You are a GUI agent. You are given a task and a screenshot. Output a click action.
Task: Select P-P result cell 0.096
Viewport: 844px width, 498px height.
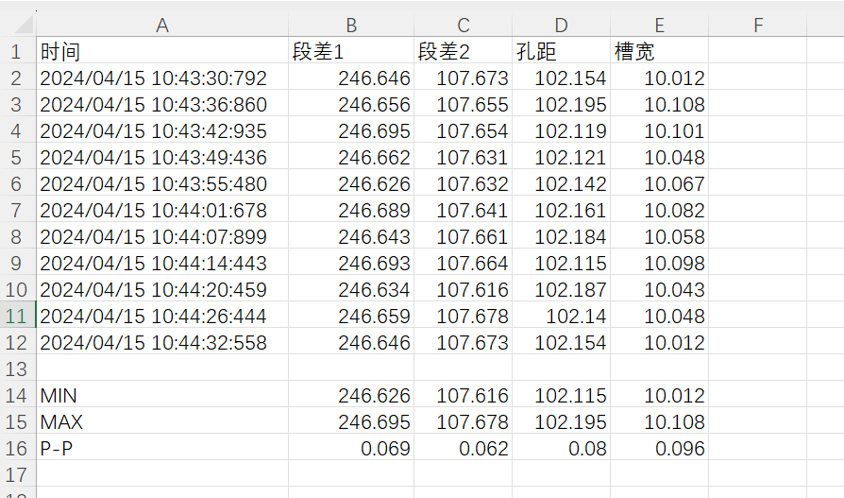[x=659, y=448]
